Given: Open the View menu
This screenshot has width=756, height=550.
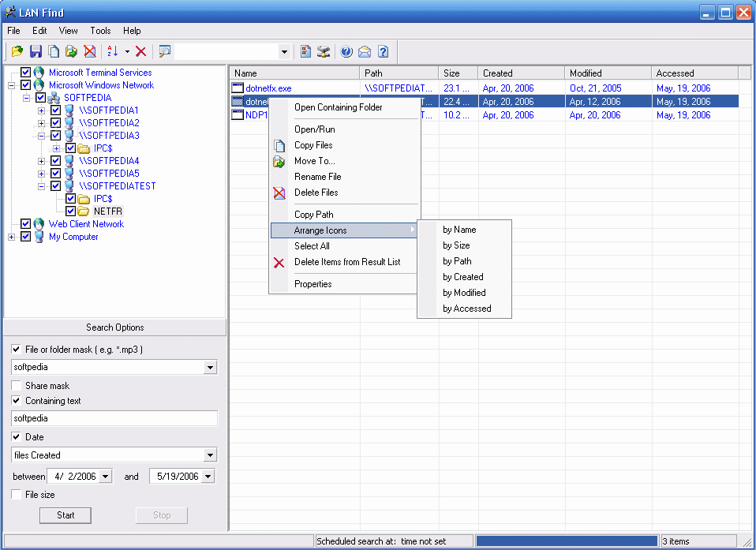Looking at the screenshot, I should coord(69,31).
